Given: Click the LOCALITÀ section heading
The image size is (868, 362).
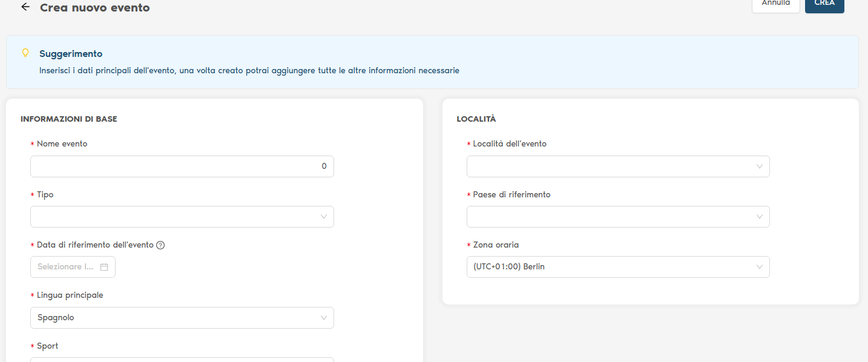Looking at the screenshot, I should coord(476,119).
